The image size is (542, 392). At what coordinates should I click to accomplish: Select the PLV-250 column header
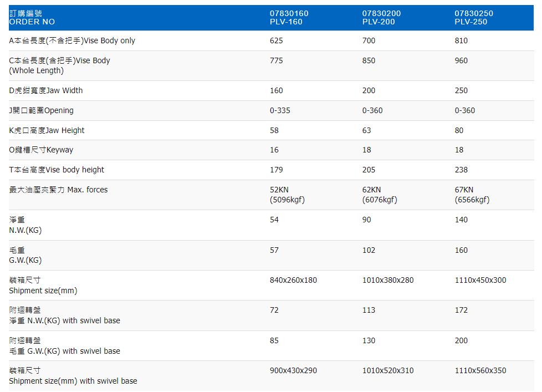tap(474, 18)
